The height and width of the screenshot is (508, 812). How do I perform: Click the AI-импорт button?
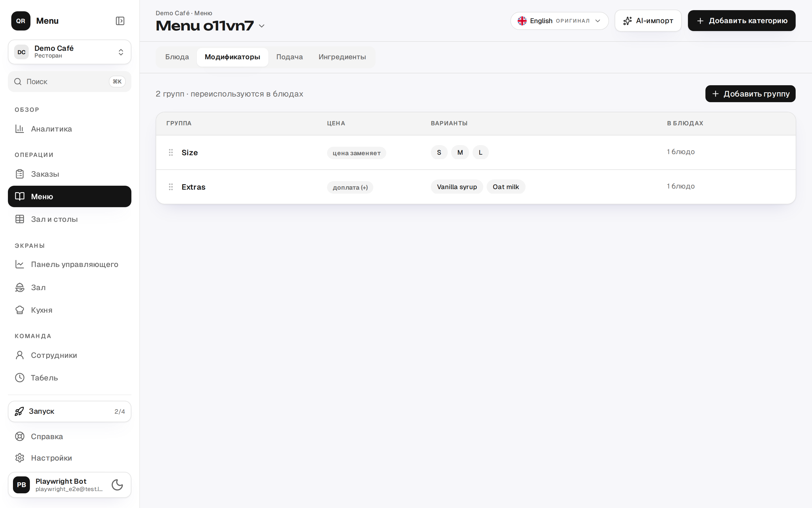648,21
